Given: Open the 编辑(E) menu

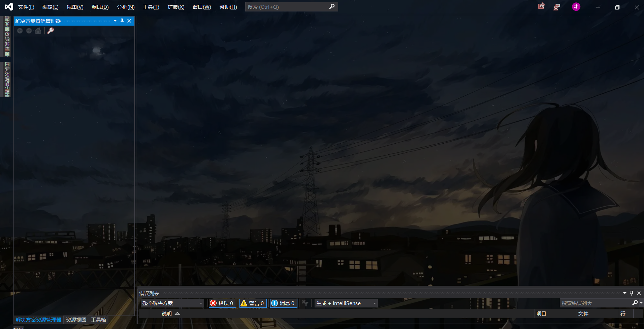Looking at the screenshot, I should tap(51, 7).
